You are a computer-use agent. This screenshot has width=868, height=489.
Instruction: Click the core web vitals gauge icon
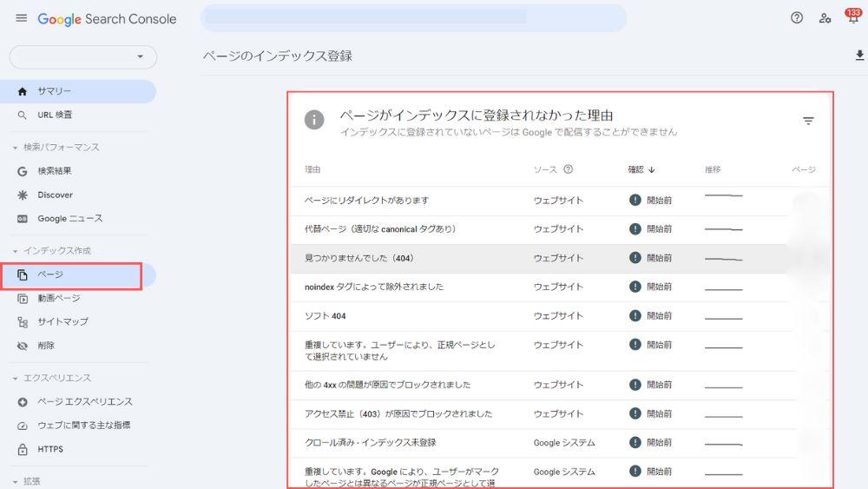[23, 426]
